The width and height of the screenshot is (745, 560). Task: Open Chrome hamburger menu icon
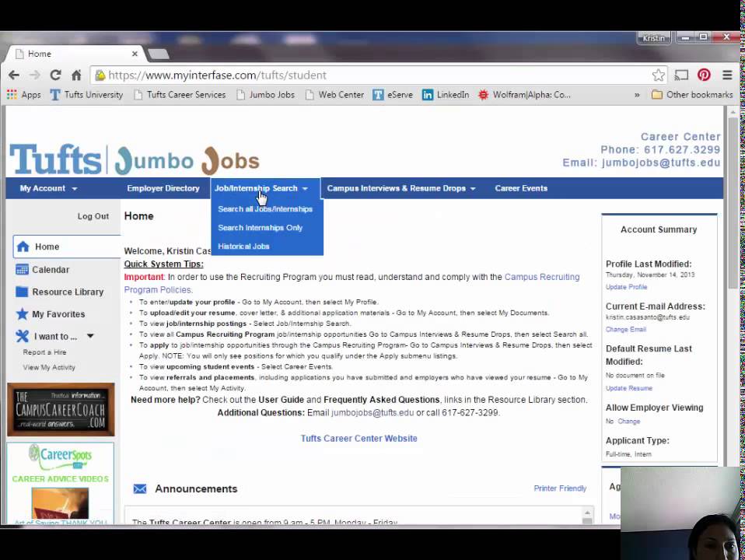pyautogui.click(x=727, y=75)
